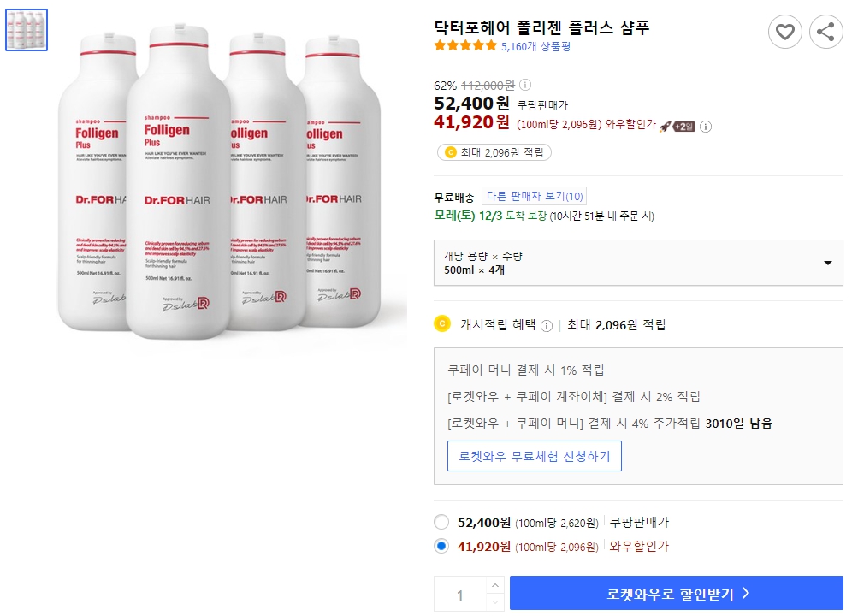Image resolution: width=852 pixels, height=616 pixels.
Task: Click the 로켓와우 무료체험 신청하기 button
Action: tap(535, 456)
